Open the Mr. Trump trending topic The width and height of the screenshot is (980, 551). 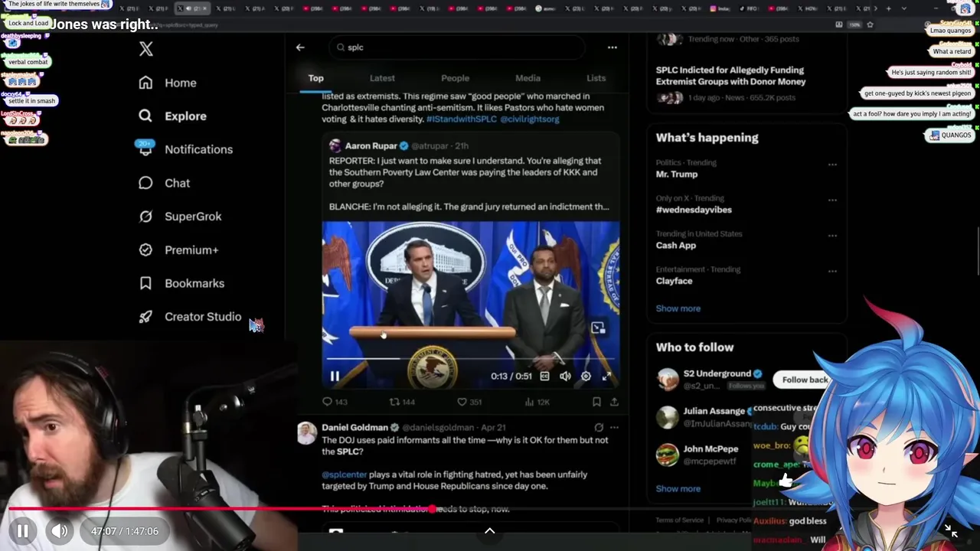(677, 174)
